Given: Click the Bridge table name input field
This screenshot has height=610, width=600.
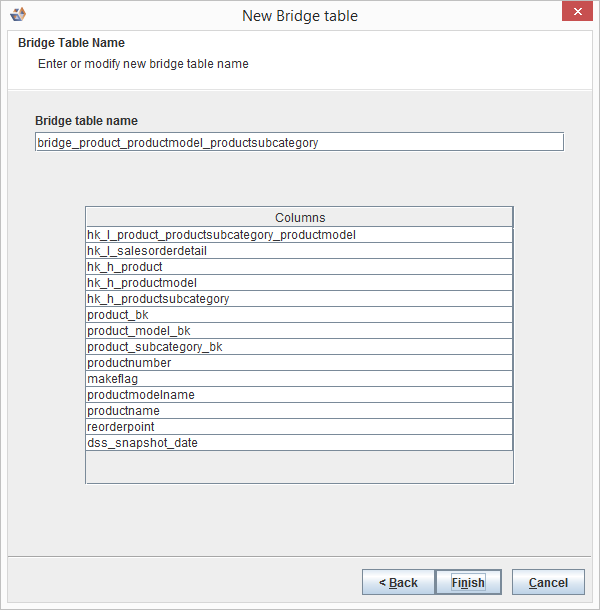Looking at the screenshot, I should pyautogui.click(x=299, y=143).
